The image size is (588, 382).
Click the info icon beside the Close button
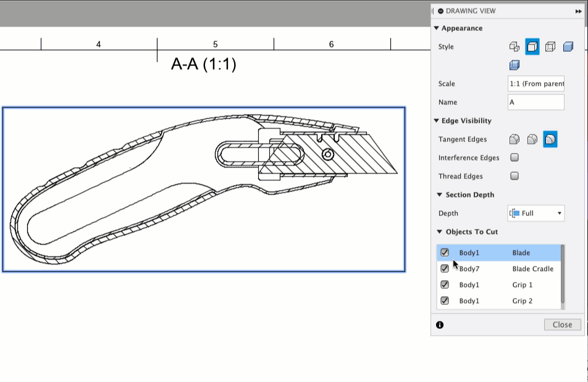coord(440,325)
